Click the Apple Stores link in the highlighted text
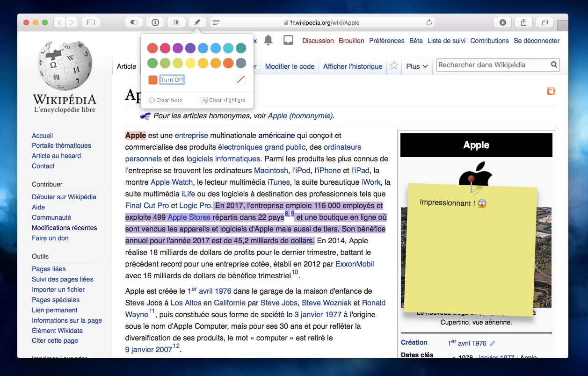This screenshot has height=376, width=588. (189, 217)
